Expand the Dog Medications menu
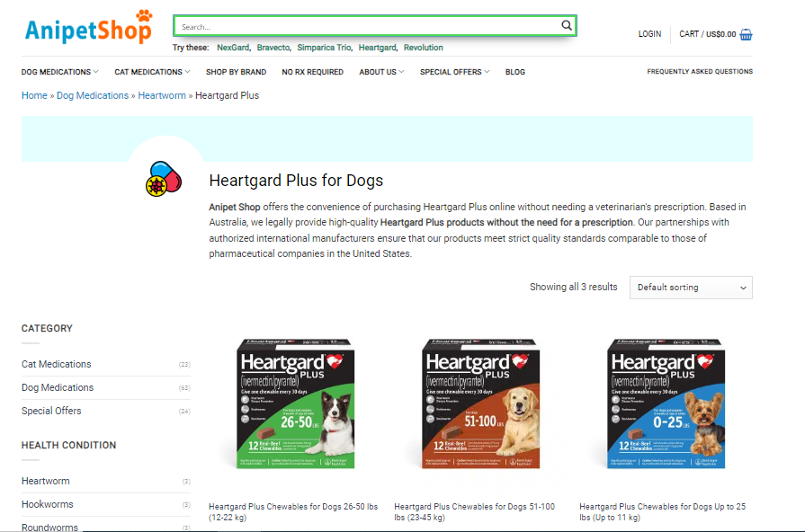The width and height of the screenshot is (805, 532). [59, 72]
